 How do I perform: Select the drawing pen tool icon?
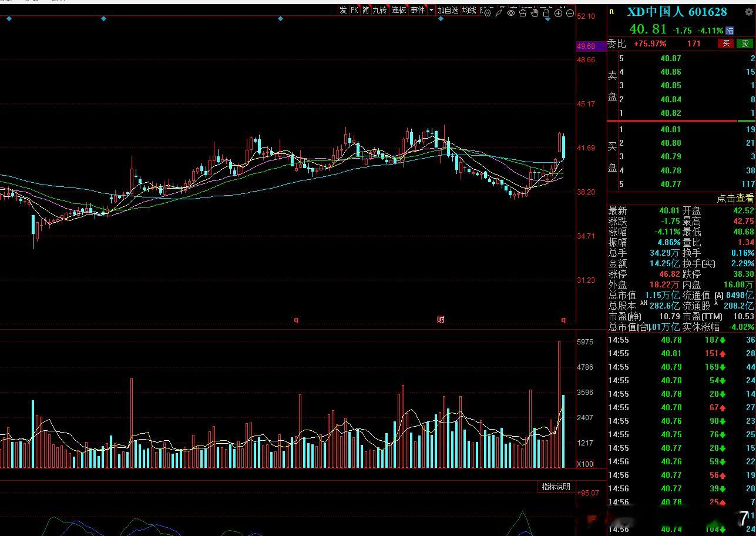[499, 12]
